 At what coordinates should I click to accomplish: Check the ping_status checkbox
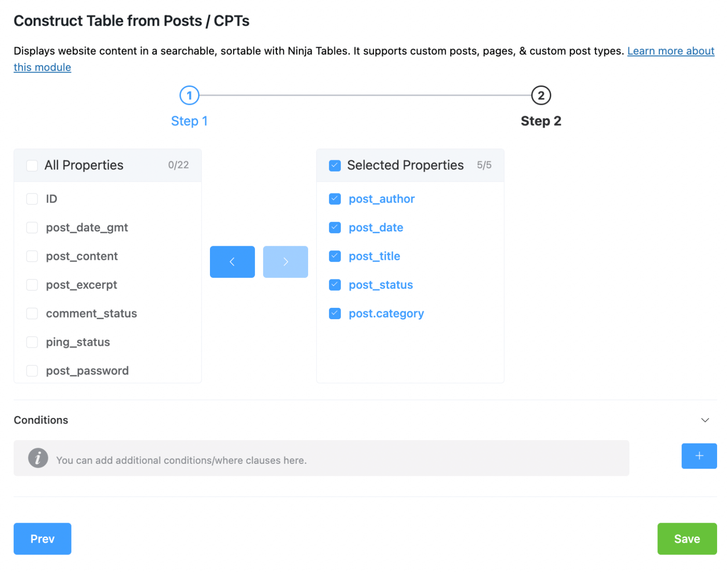(x=32, y=341)
